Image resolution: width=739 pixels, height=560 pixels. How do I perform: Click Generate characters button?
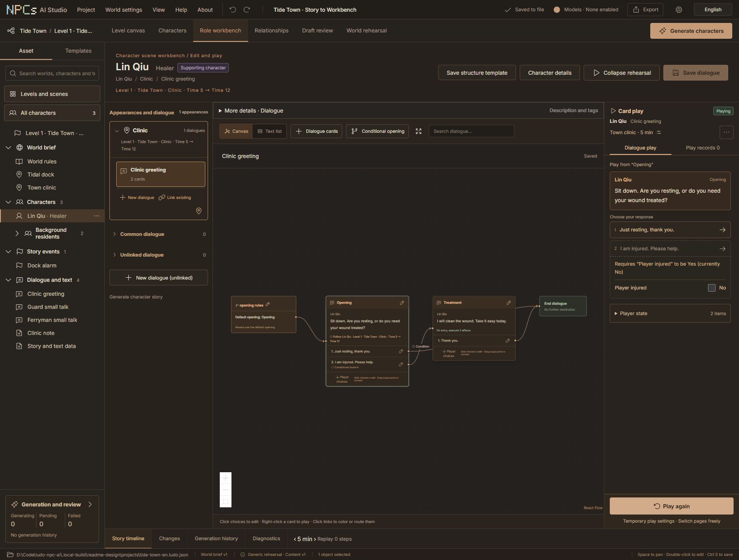pyautogui.click(x=691, y=31)
